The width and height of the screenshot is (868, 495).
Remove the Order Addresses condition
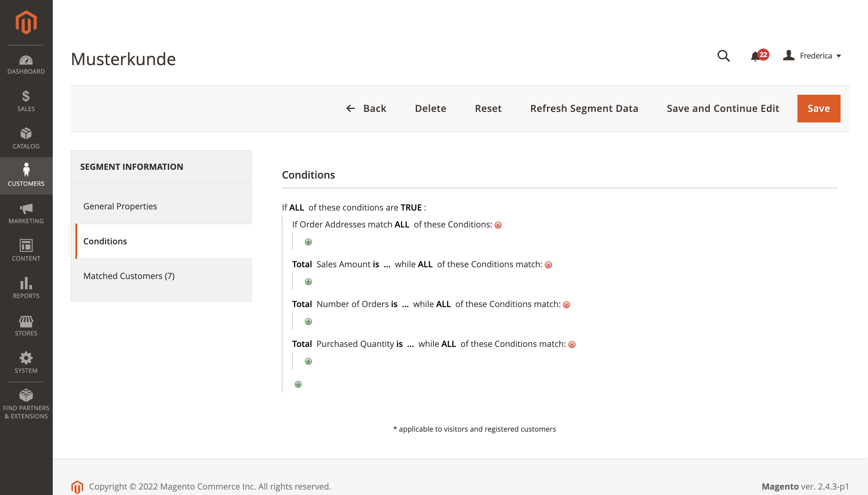[498, 225]
